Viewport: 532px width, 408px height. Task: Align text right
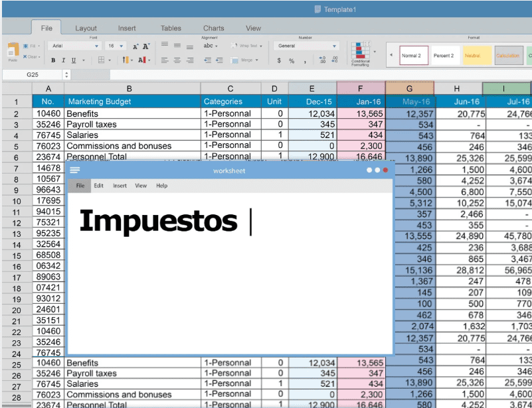point(190,60)
